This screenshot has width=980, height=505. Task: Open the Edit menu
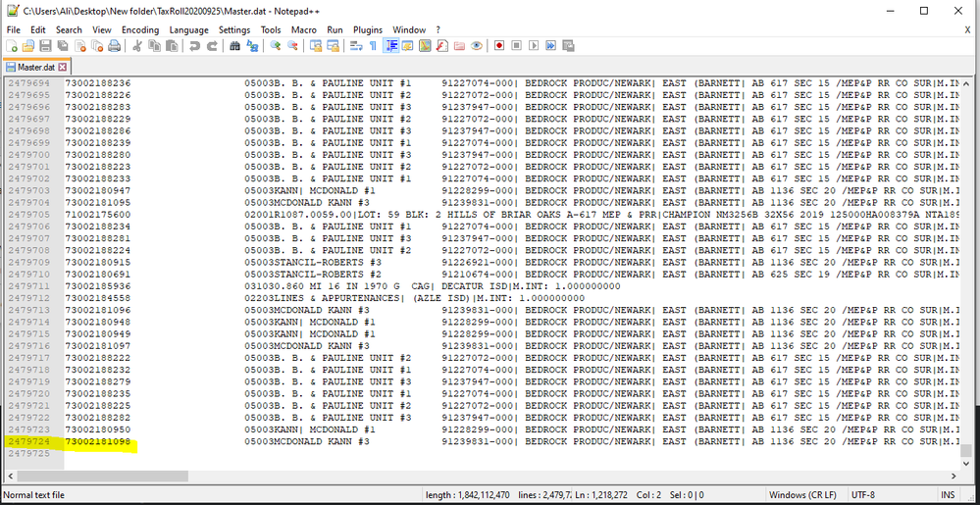tap(38, 29)
